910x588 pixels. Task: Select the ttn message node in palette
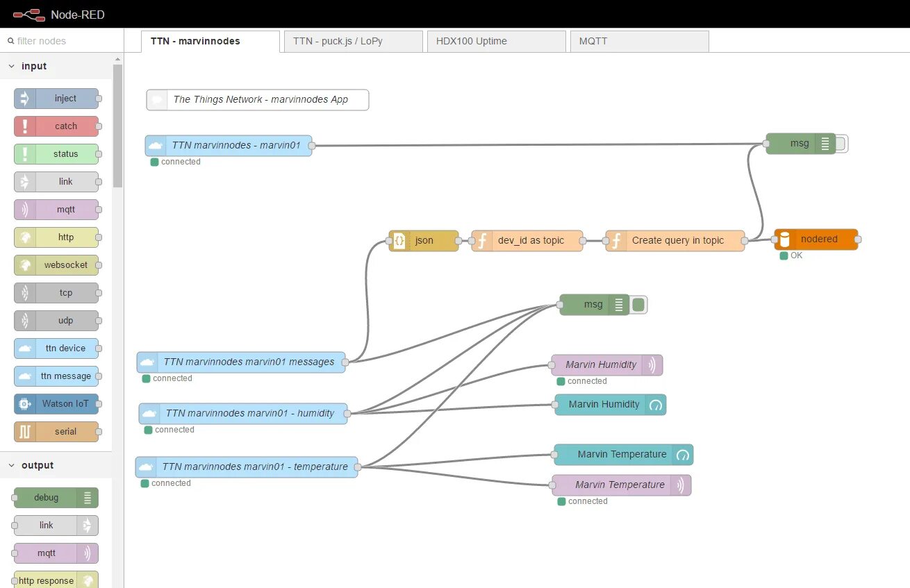[56, 376]
